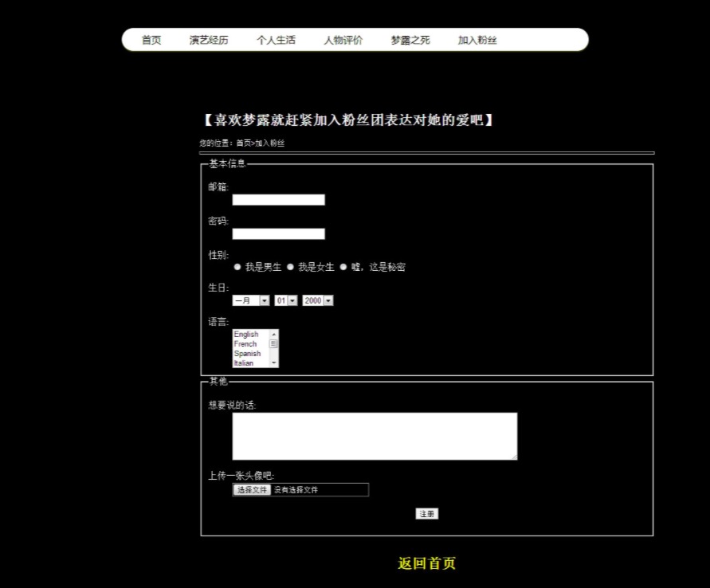The image size is (710, 588).
Task: Select the 我是男生 radio button
Action: click(237, 267)
